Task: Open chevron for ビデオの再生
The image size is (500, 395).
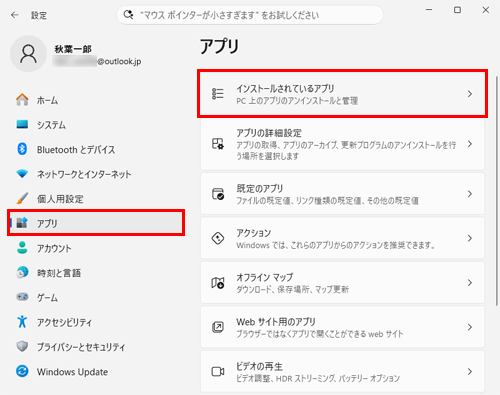Action: click(x=470, y=371)
